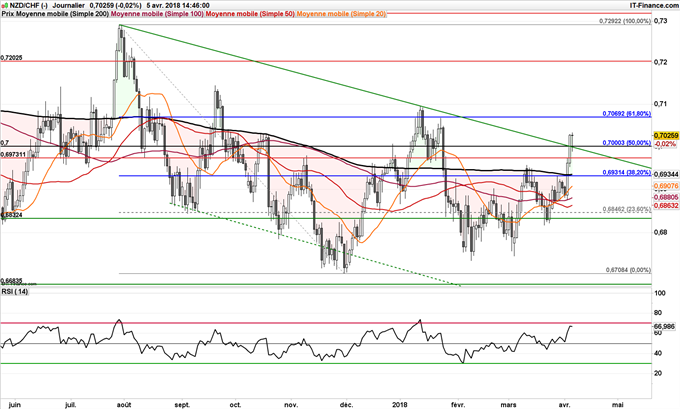Click the déc. label on time axis
This screenshot has width=680, height=409.
(346, 405)
